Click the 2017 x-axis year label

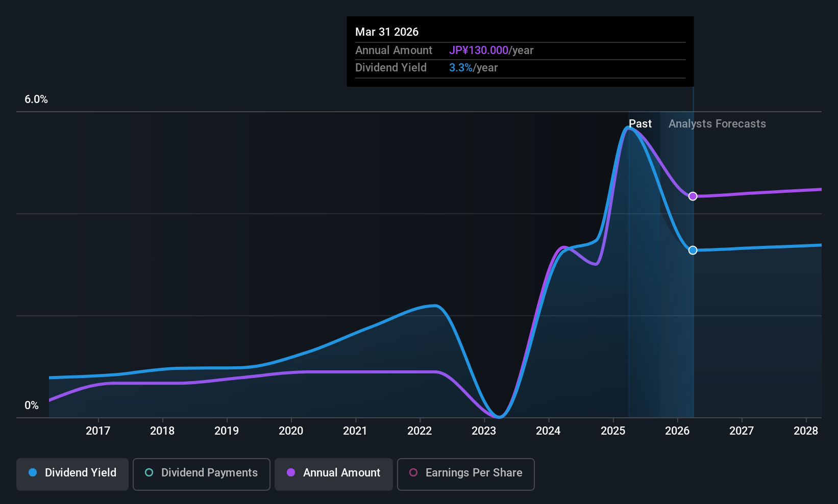click(98, 431)
